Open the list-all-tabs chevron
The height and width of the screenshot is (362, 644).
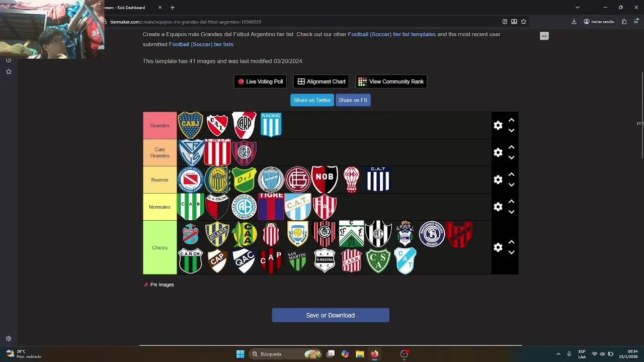point(578,8)
